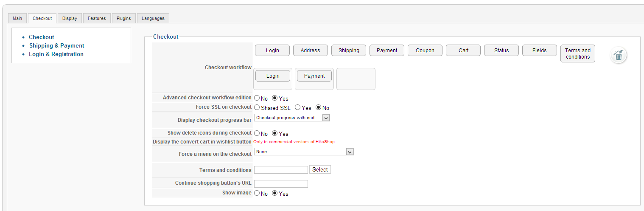
Task: Open the Shipping & Payment link
Action: pyautogui.click(x=56, y=45)
